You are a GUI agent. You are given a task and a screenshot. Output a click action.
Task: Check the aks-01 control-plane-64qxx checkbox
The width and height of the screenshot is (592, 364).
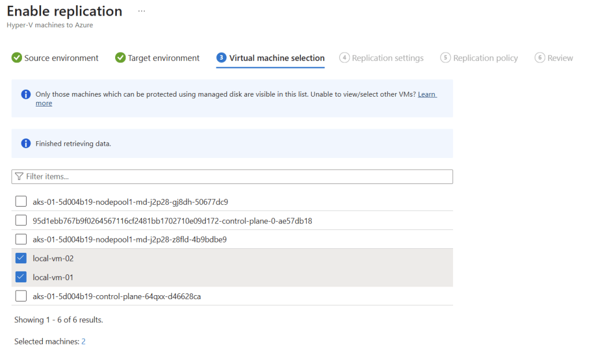click(x=21, y=296)
